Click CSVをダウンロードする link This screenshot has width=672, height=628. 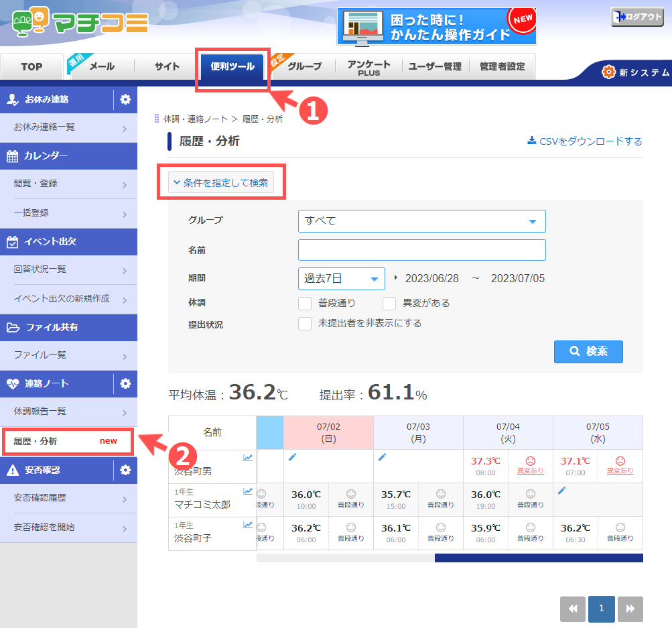pos(585,141)
